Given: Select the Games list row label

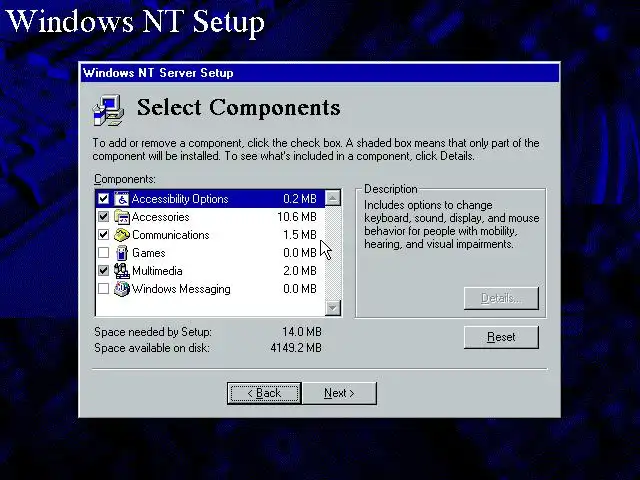Looking at the screenshot, I should [x=149, y=253].
